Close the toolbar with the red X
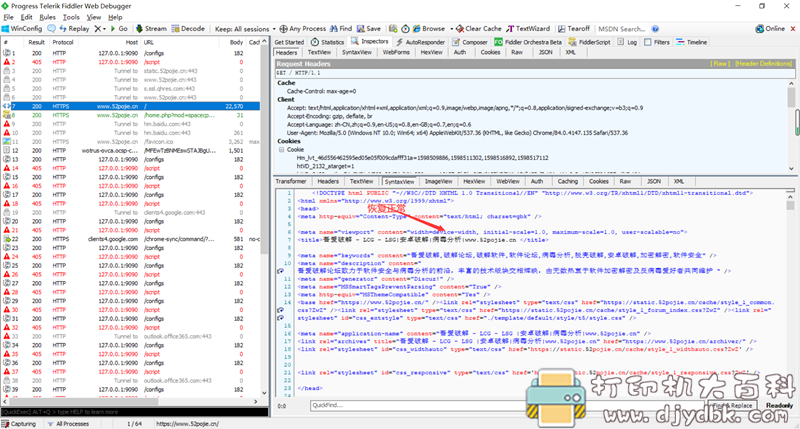Viewport: 800px width, 429px height. [793, 29]
